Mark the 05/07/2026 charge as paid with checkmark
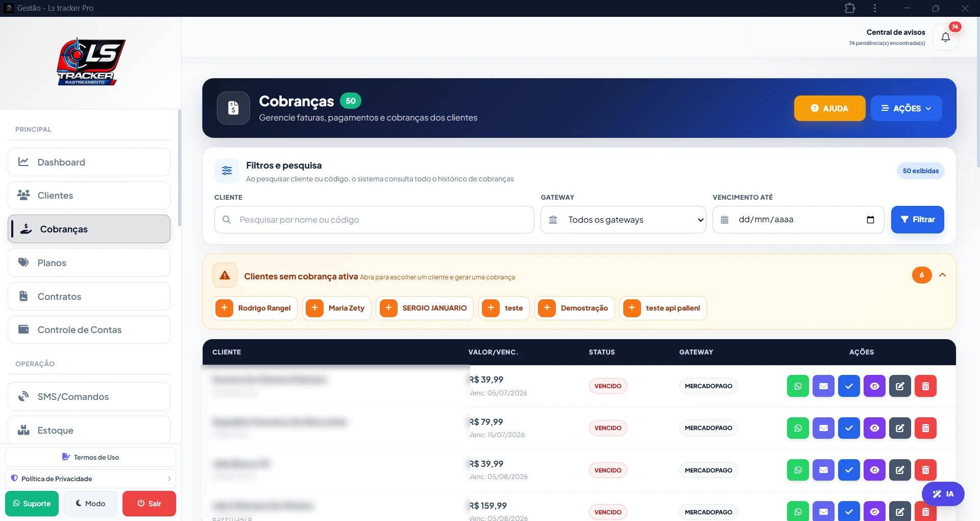The height and width of the screenshot is (521, 980). pyautogui.click(x=849, y=386)
